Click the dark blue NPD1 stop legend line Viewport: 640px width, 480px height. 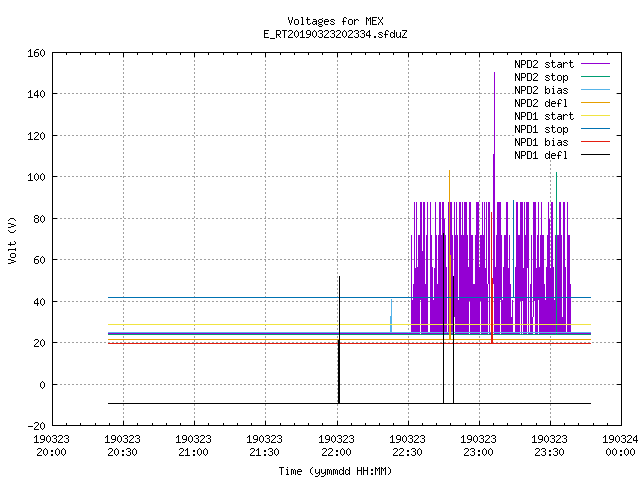[595, 129]
